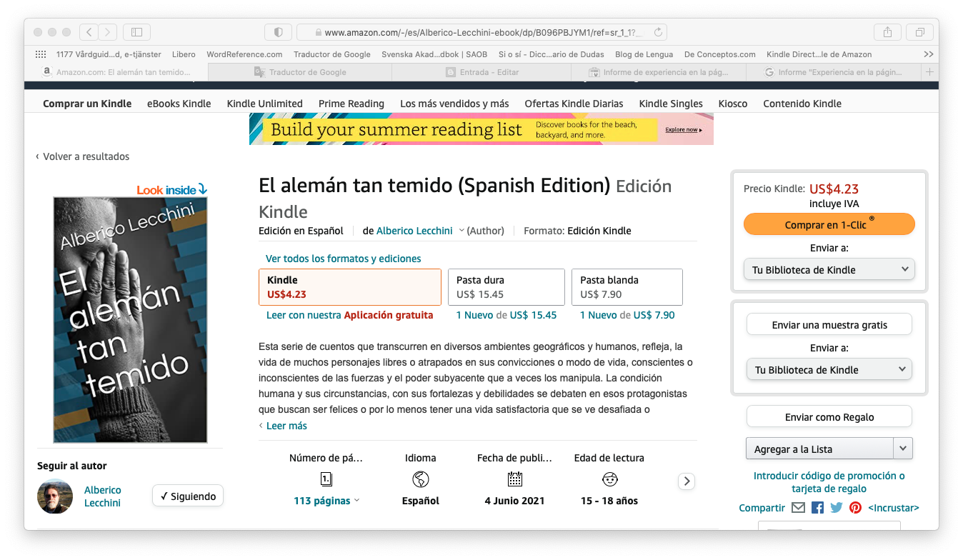963x560 pixels.
Task: Open Introducir código de promoción link
Action: (x=829, y=482)
